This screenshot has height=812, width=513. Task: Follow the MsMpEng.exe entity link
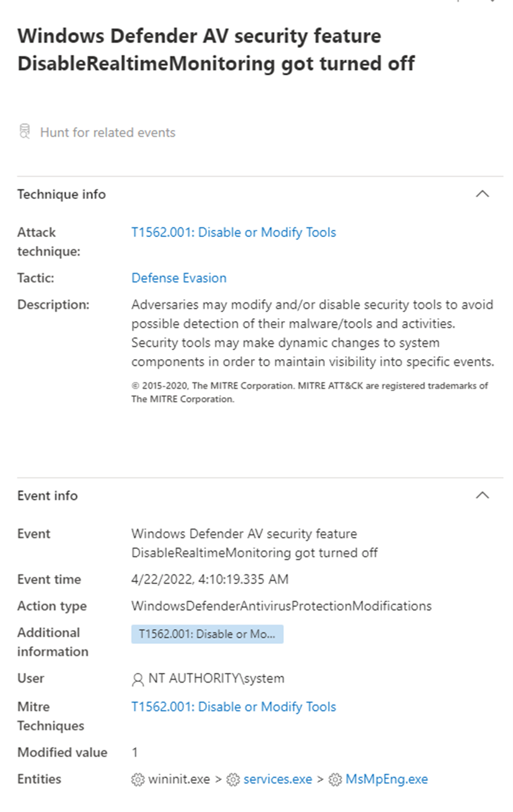pyautogui.click(x=387, y=779)
